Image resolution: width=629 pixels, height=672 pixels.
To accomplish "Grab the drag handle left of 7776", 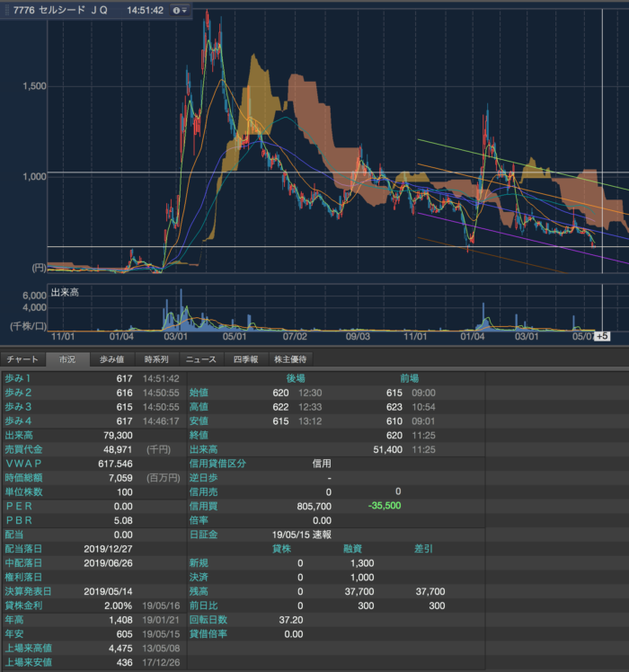I will (x=7, y=10).
